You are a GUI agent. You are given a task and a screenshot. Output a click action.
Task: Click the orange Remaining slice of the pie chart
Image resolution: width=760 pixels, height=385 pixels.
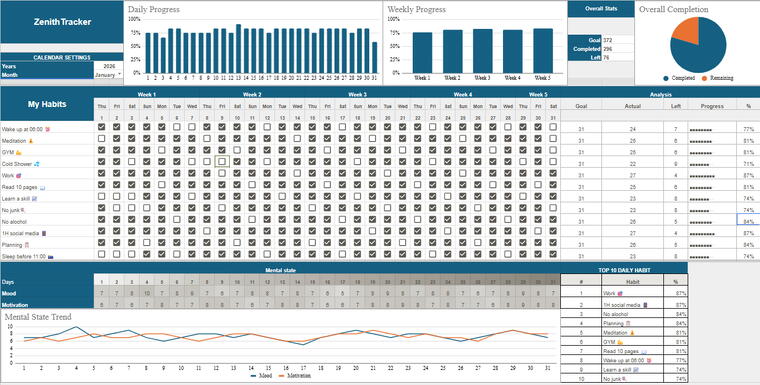687,32
